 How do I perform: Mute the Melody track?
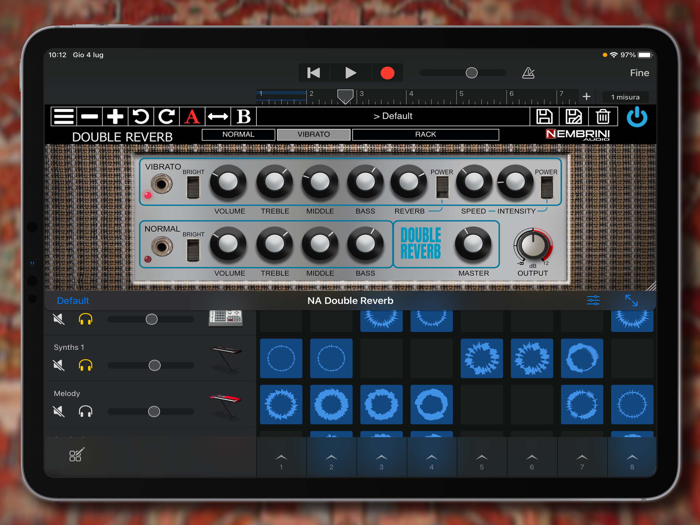pyautogui.click(x=58, y=411)
